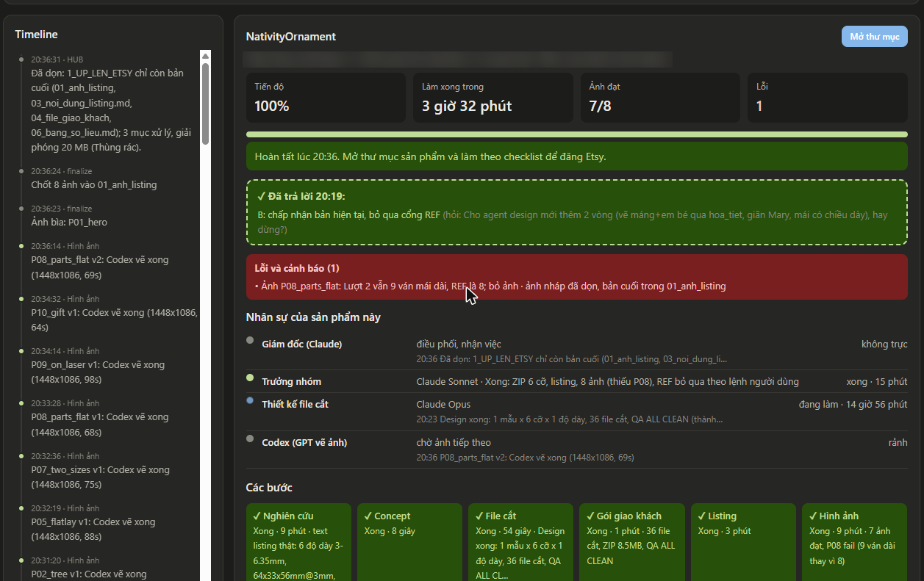Click the NativityOrnament project title
Image resolution: width=924 pixels, height=581 pixels.
point(290,37)
